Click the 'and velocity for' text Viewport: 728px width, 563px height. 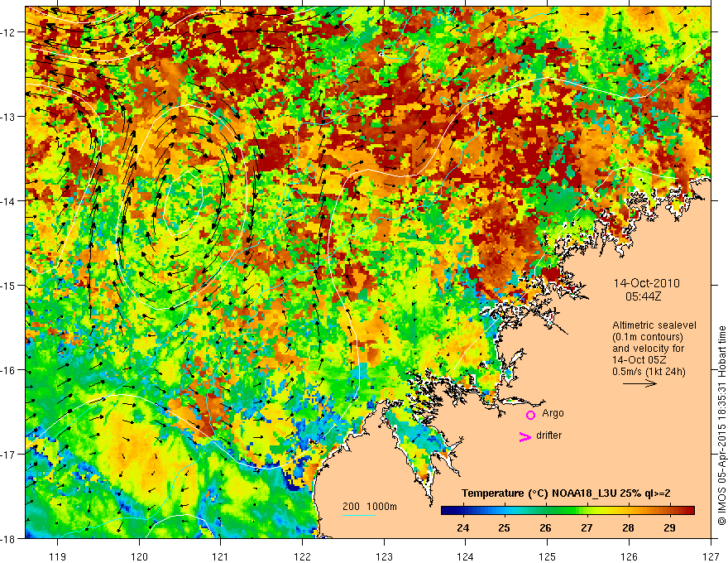[x=648, y=349]
